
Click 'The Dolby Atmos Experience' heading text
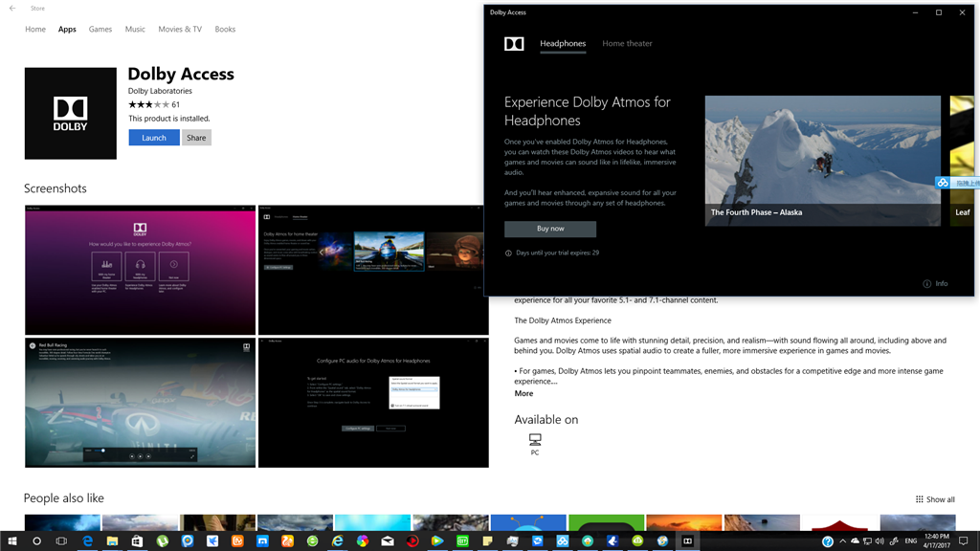tap(563, 320)
